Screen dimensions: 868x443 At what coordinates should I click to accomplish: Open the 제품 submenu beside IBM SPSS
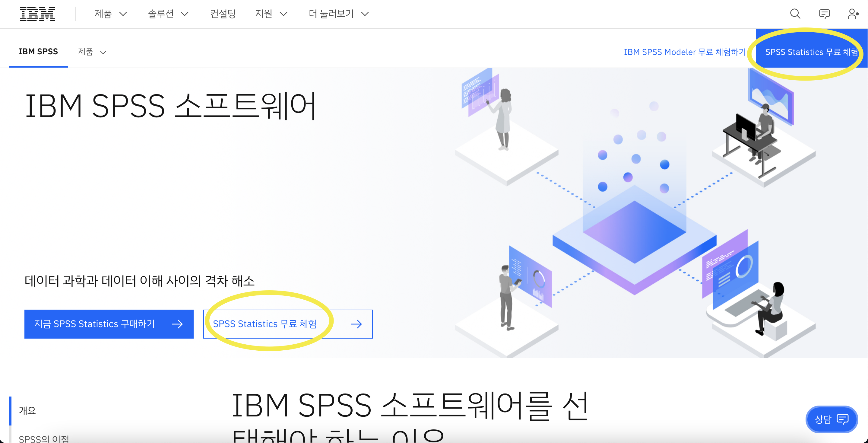point(92,52)
